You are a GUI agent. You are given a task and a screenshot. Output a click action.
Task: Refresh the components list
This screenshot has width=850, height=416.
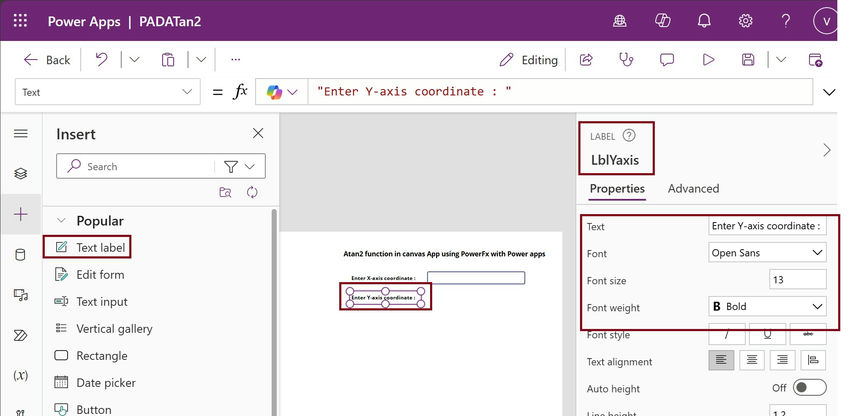click(x=252, y=192)
